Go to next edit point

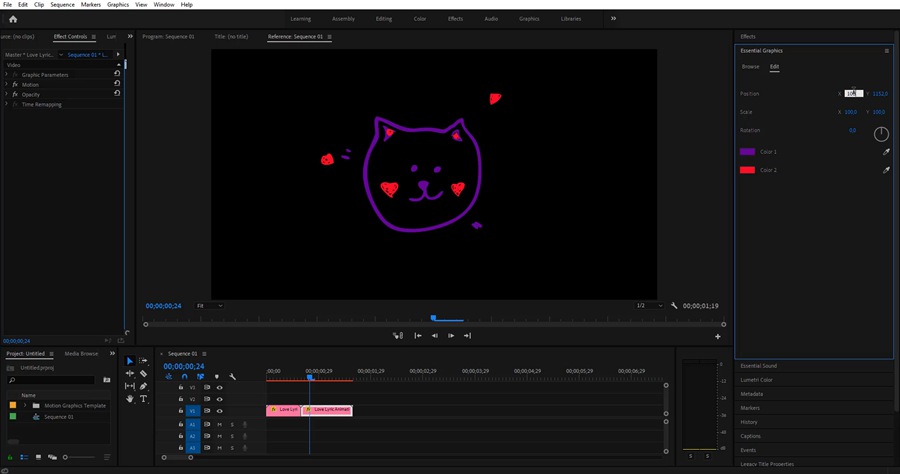467,336
